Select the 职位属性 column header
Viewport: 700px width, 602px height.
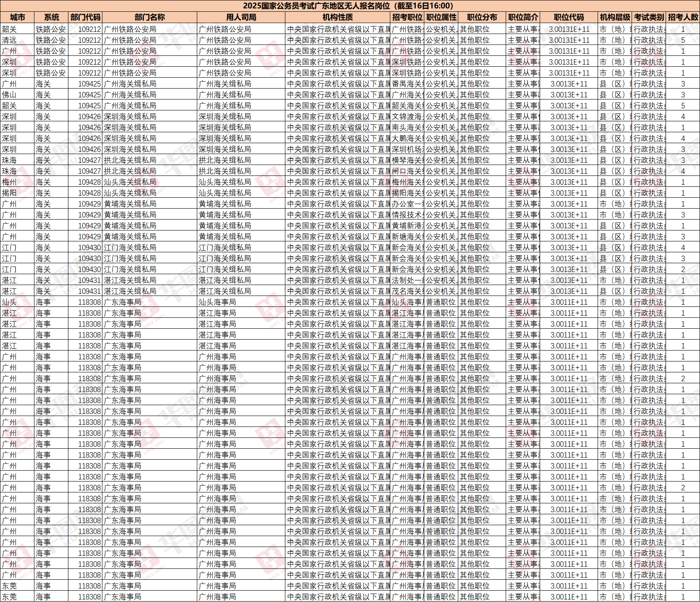(441, 17)
